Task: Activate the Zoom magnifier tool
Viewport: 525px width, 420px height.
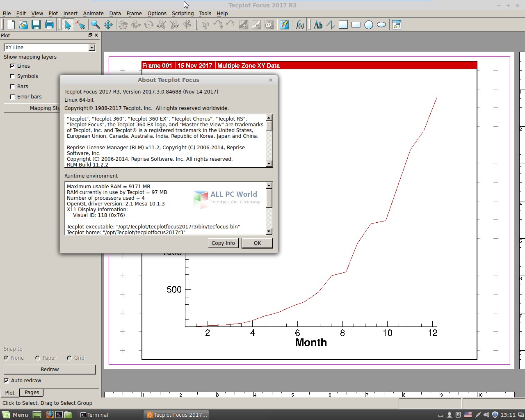Action: click(x=95, y=25)
